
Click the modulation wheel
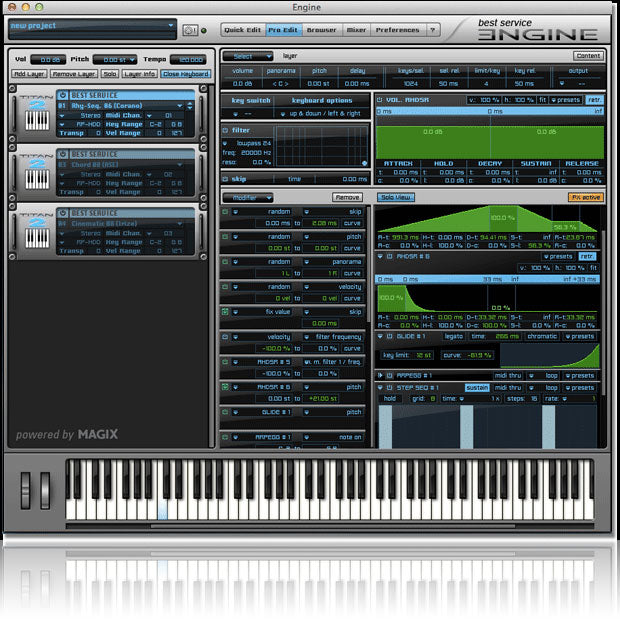(x=45, y=490)
